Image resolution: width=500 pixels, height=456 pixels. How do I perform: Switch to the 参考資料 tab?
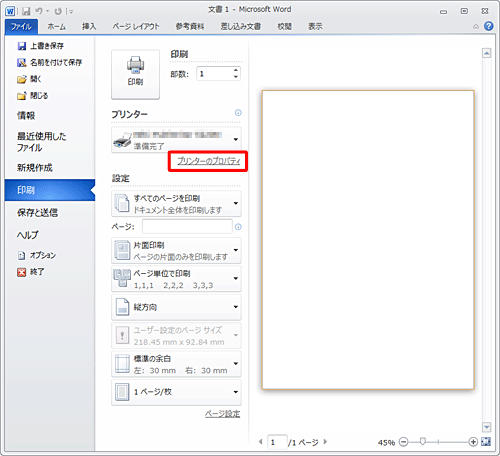click(190, 26)
